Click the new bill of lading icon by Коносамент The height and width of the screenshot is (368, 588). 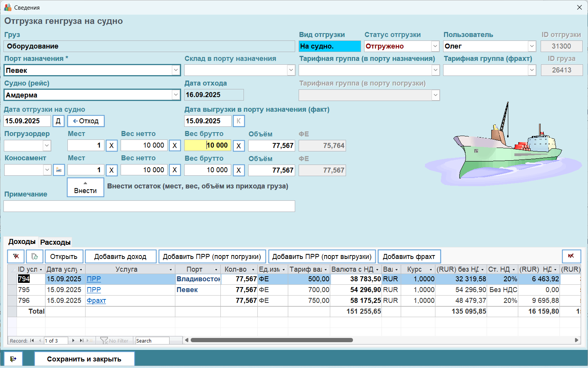click(59, 170)
